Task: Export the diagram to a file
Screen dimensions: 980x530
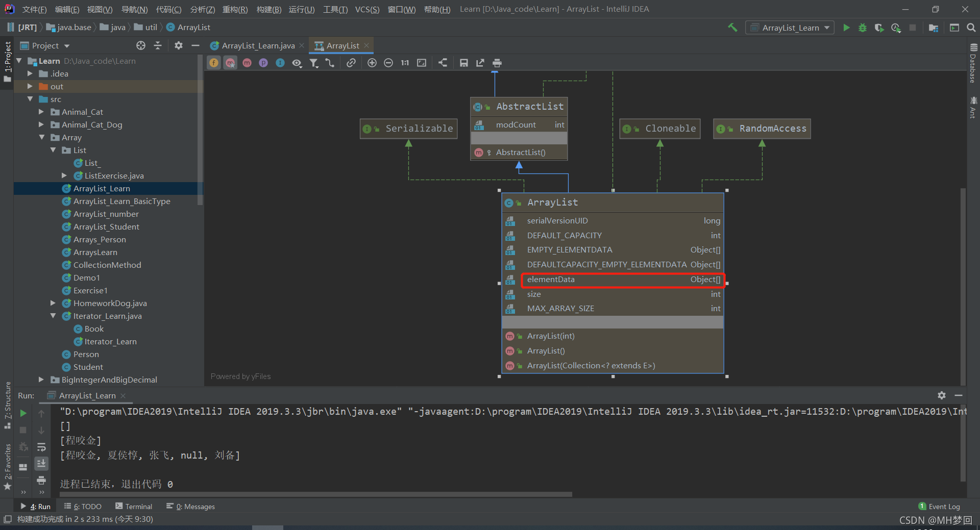Action: pyautogui.click(x=480, y=63)
